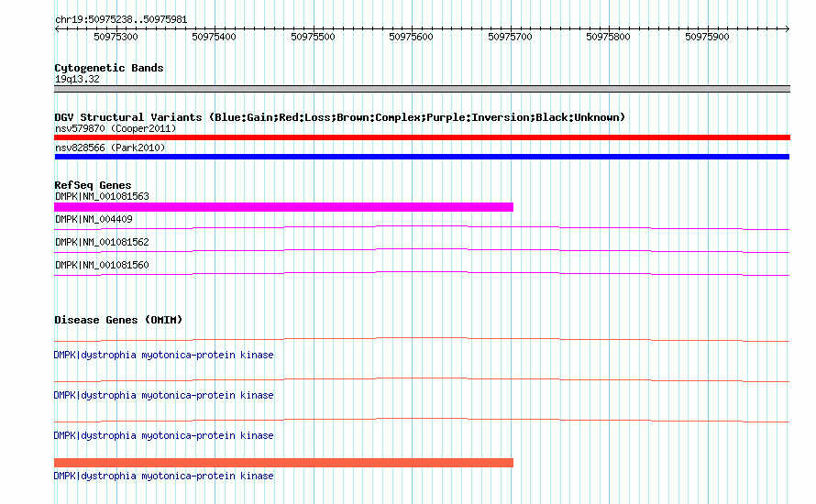Click the DMPK|NM_001081563 gene label
This screenshot has width=816, height=504.
[102, 197]
